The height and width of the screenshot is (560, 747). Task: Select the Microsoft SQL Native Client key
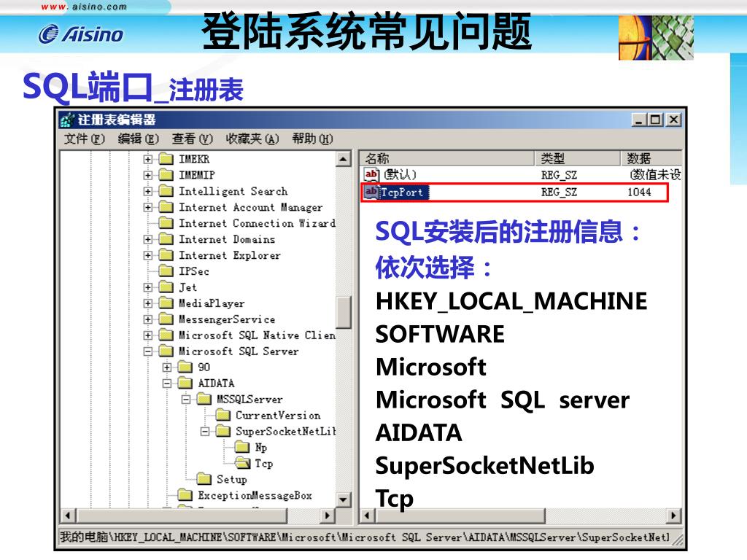(257, 335)
